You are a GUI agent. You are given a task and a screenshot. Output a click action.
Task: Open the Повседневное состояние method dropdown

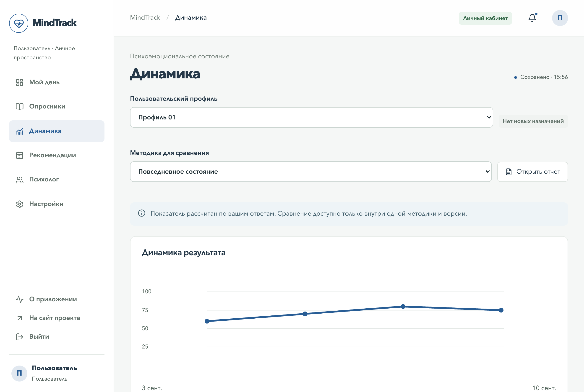coord(311,171)
